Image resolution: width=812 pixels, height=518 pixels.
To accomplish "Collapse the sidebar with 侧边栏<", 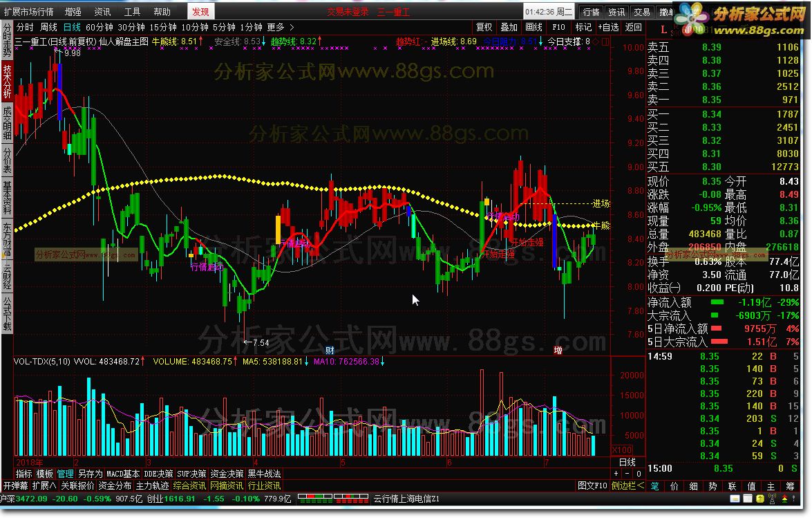I will tap(627, 486).
